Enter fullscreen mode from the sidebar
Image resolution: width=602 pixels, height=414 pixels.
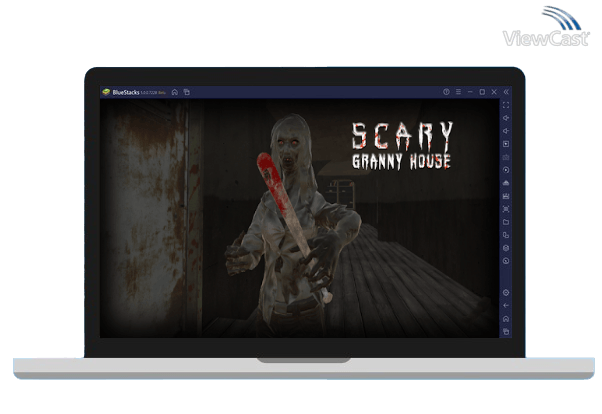506,105
